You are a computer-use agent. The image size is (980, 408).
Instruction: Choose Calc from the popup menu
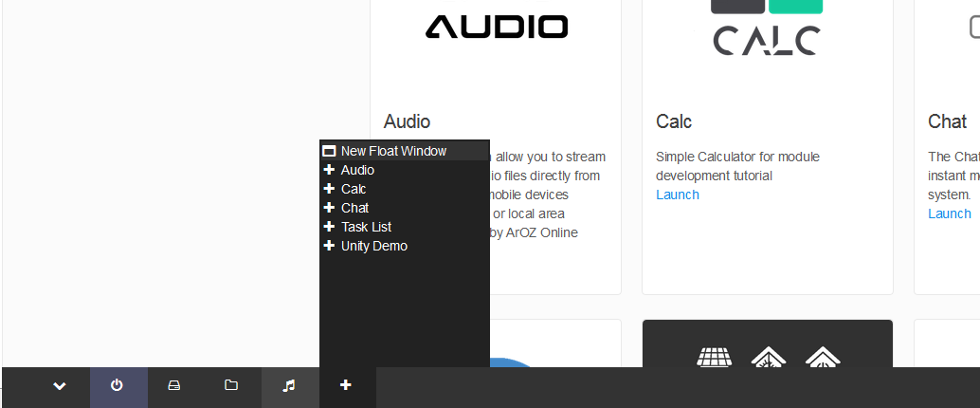(x=354, y=189)
